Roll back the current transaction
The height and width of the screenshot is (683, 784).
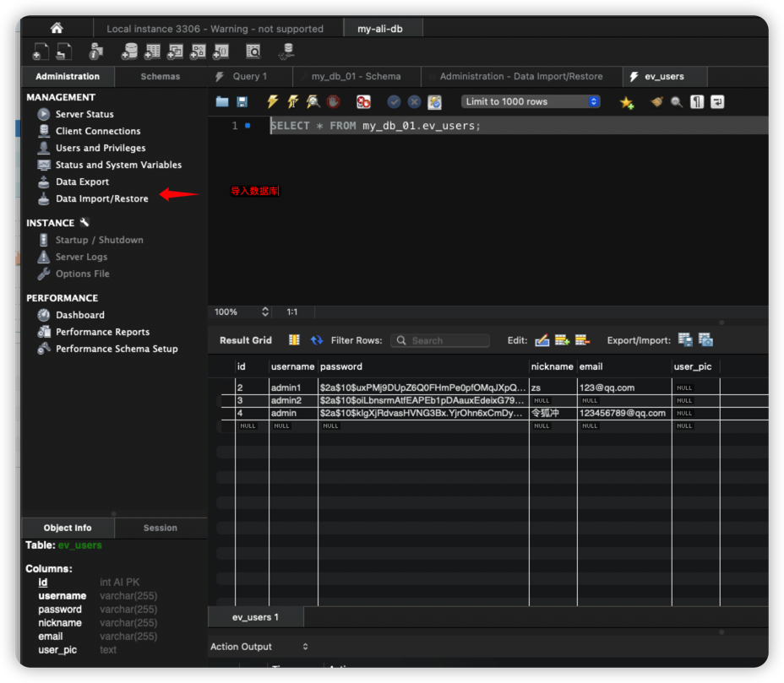click(414, 102)
